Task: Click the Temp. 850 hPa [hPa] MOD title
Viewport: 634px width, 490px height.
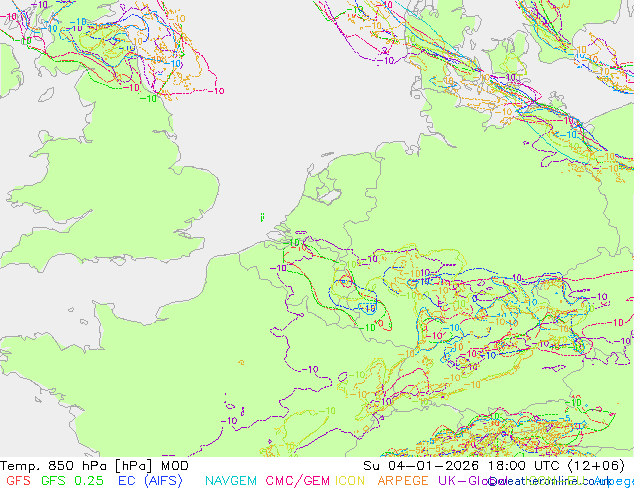Action: tap(94, 466)
